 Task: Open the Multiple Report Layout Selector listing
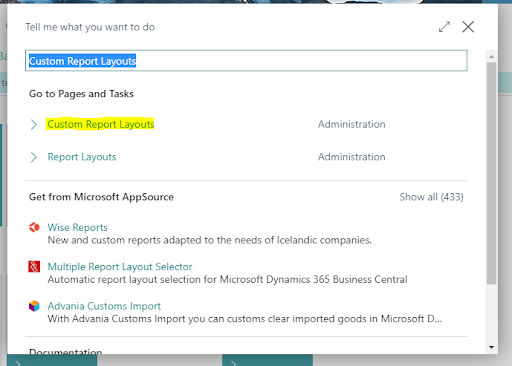[120, 267]
